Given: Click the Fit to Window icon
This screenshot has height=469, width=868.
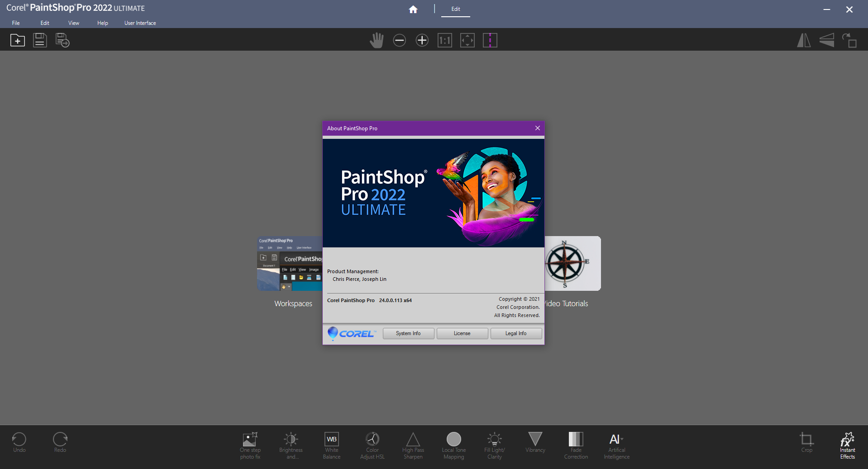Looking at the screenshot, I should 467,40.
